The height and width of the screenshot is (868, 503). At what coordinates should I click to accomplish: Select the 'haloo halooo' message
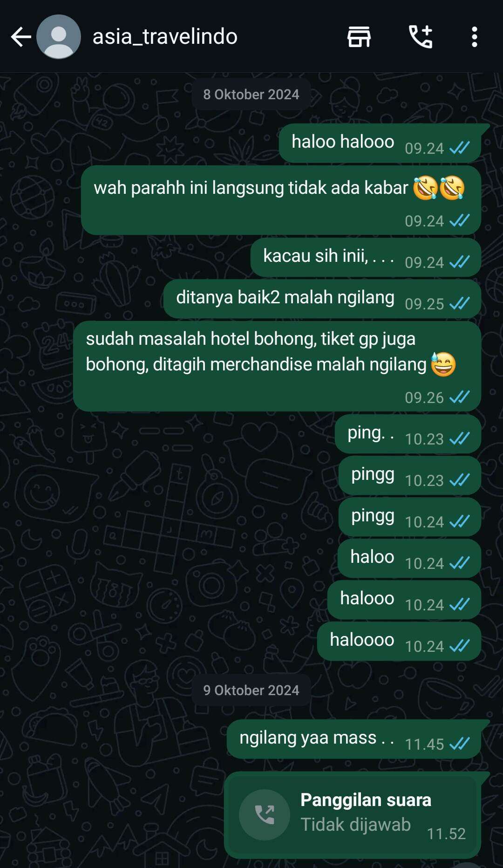[x=380, y=143]
